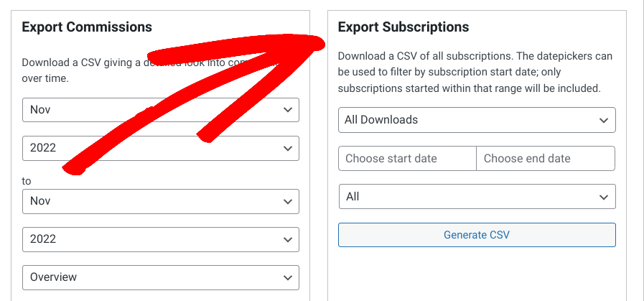Open the All subscription status dropdown
The width and height of the screenshot is (644, 301).
(x=477, y=197)
